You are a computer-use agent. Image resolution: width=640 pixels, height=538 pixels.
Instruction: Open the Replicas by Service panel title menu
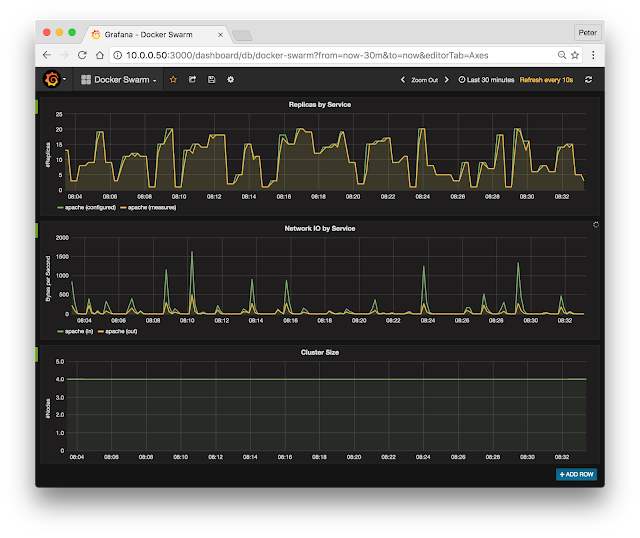[320, 104]
